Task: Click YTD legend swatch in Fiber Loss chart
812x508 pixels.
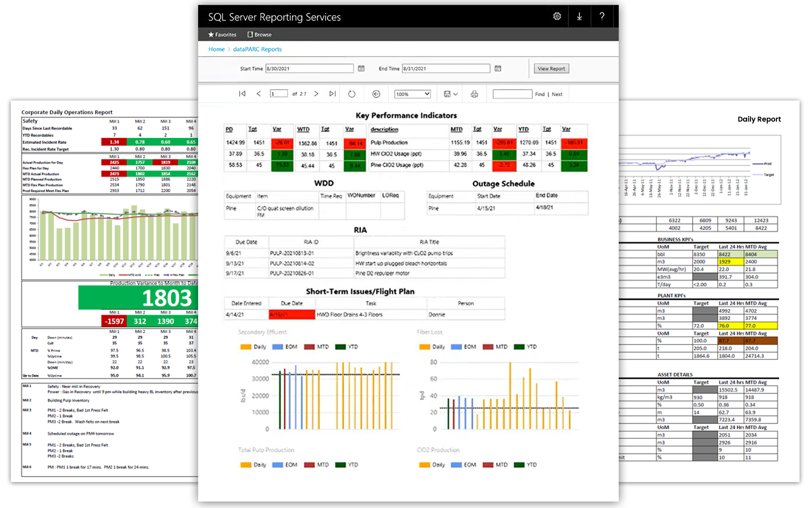Action: (x=519, y=347)
